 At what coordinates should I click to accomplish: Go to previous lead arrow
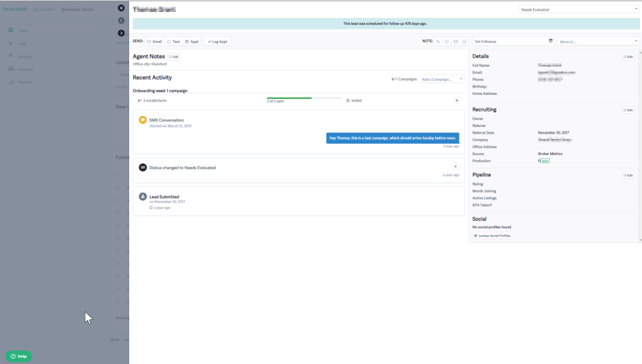[x=121, y=21]
